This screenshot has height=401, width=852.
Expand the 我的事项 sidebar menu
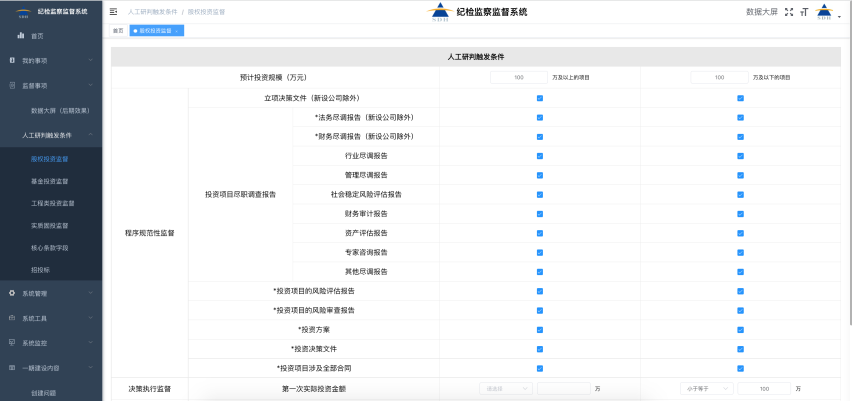click(x=90, y=61)
